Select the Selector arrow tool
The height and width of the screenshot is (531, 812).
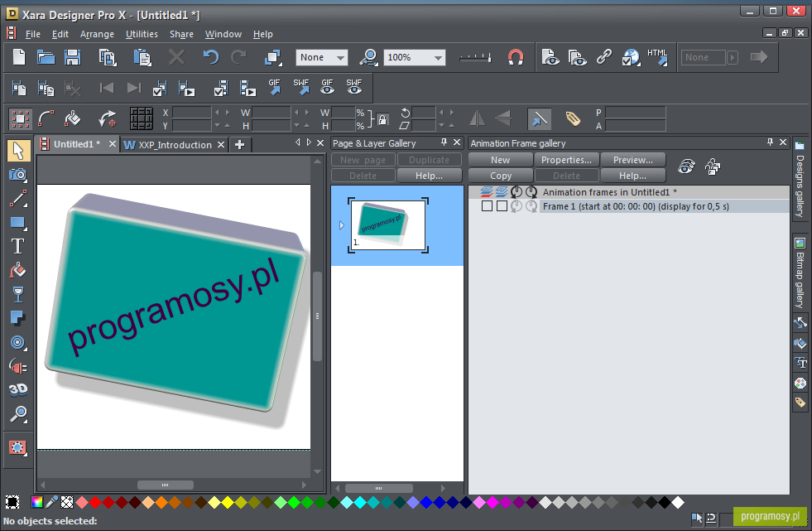[18, 150]
